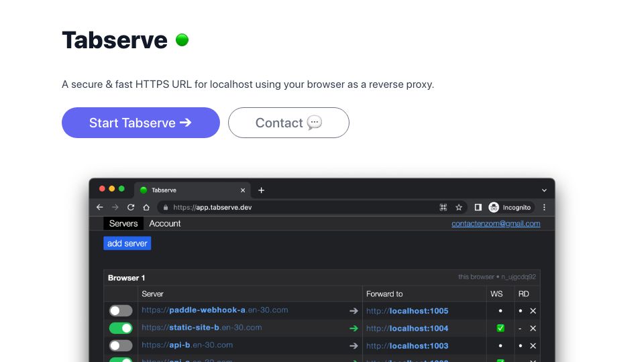Open the three-dot browser menu

click(x=544, y=207)
